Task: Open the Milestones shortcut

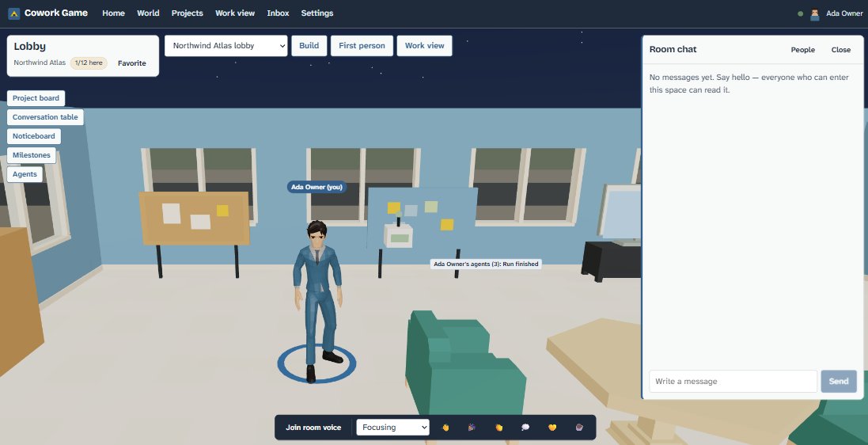Action: click(x=32, y=155)
